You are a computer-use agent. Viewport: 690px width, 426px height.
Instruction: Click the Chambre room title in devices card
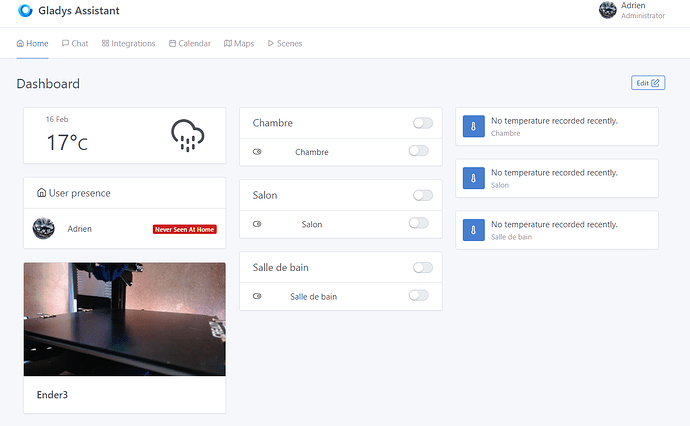coord(272,123)
